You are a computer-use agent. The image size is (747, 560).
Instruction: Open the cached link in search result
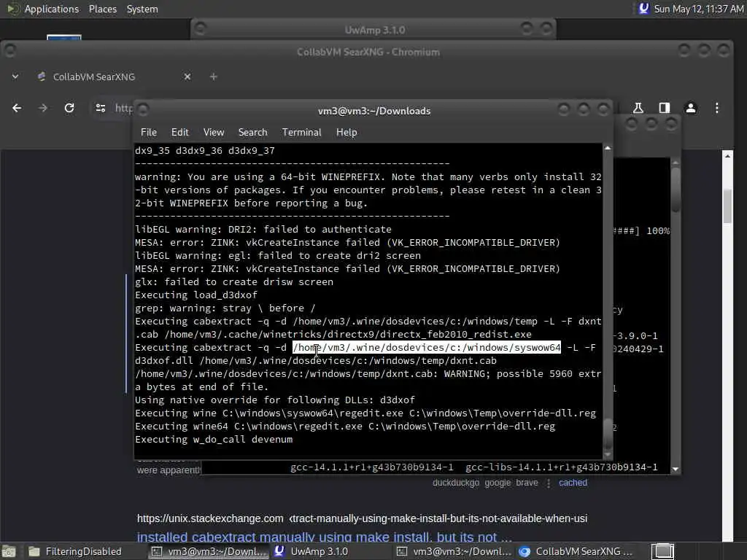click(x=573, y=483)
